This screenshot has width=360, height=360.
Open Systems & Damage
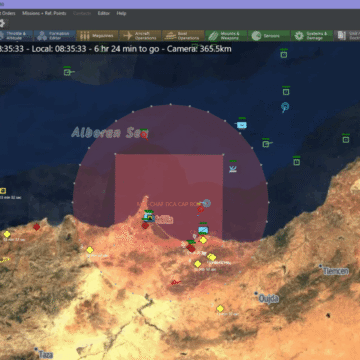(x=312, y=36)
